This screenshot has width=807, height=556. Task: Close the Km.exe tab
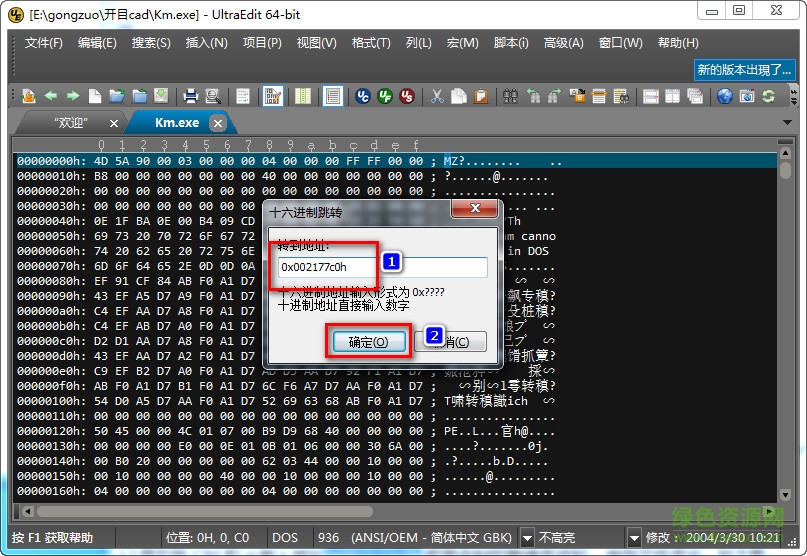pyautogui.click(x=218, y=123)
